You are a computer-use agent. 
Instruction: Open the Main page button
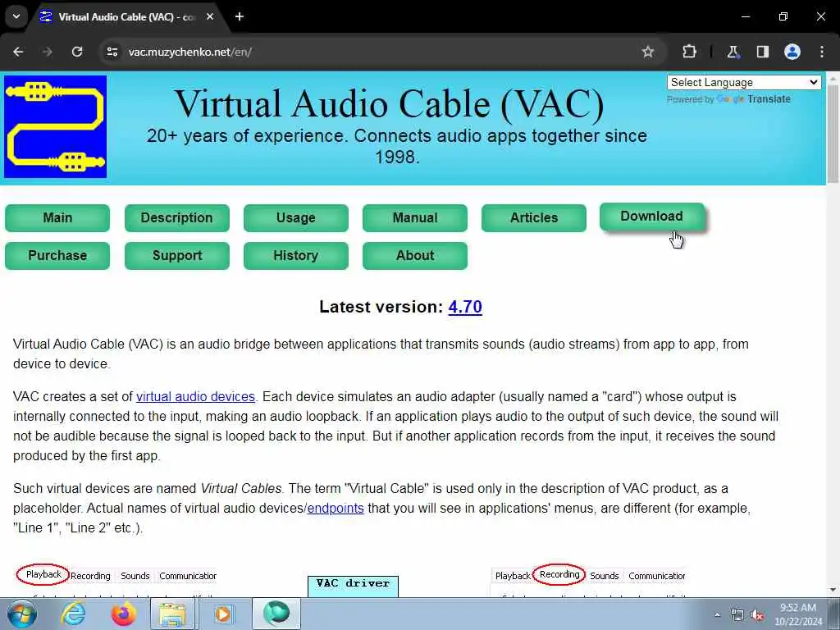tap(57, 218)
